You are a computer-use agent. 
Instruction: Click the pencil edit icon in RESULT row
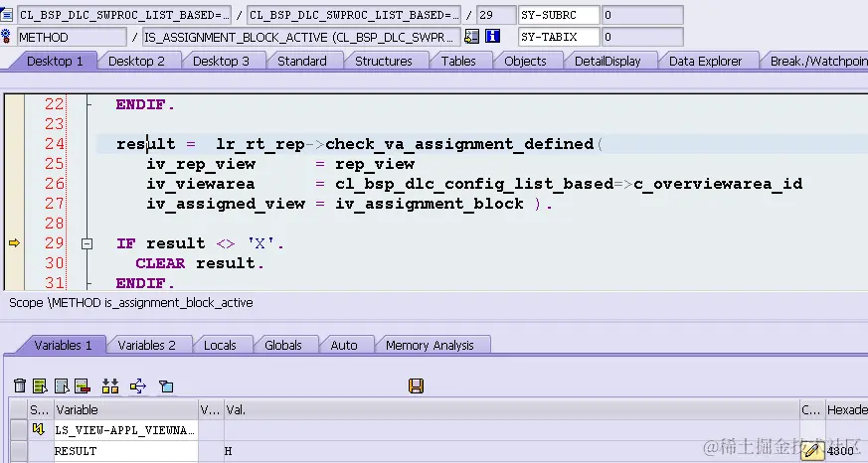tap(811, 451)
